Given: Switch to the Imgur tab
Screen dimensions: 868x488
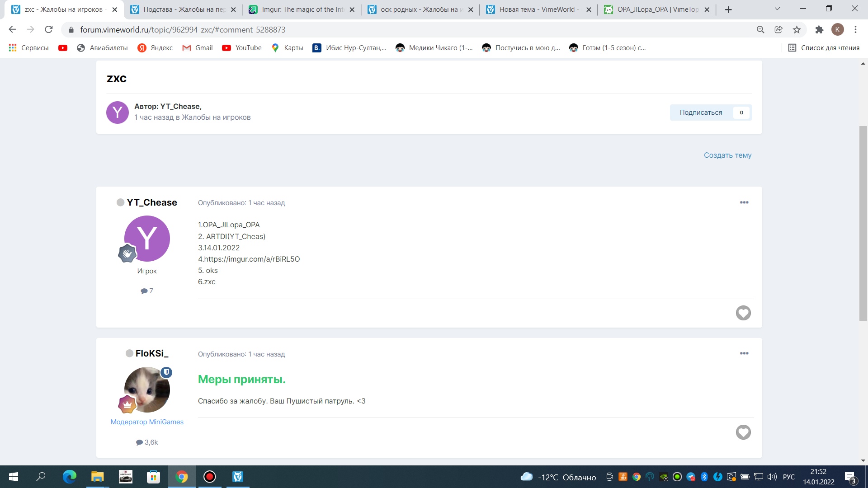Looking at the screenshot, I should point(302,9).
